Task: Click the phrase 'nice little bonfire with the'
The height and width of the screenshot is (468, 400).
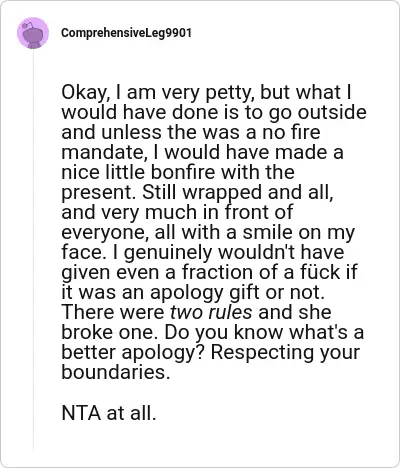Action: click(178, 173)
